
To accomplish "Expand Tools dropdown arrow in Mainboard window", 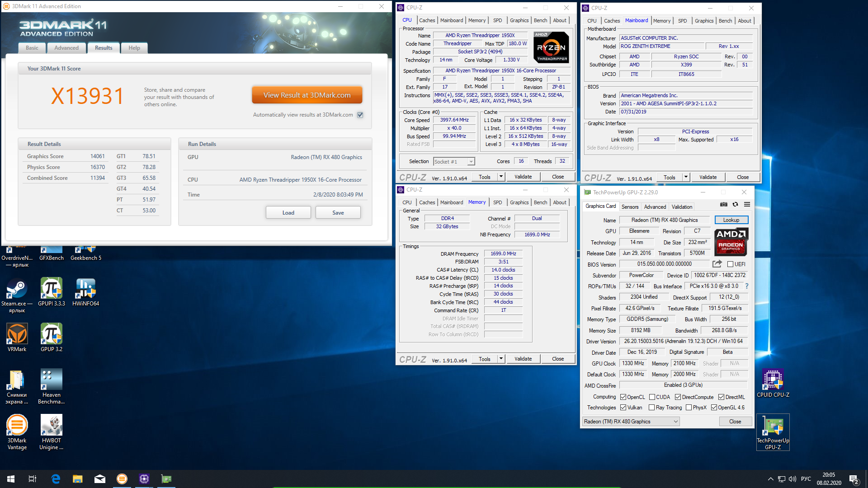I will pyautogui.click(x=686, y=177).
